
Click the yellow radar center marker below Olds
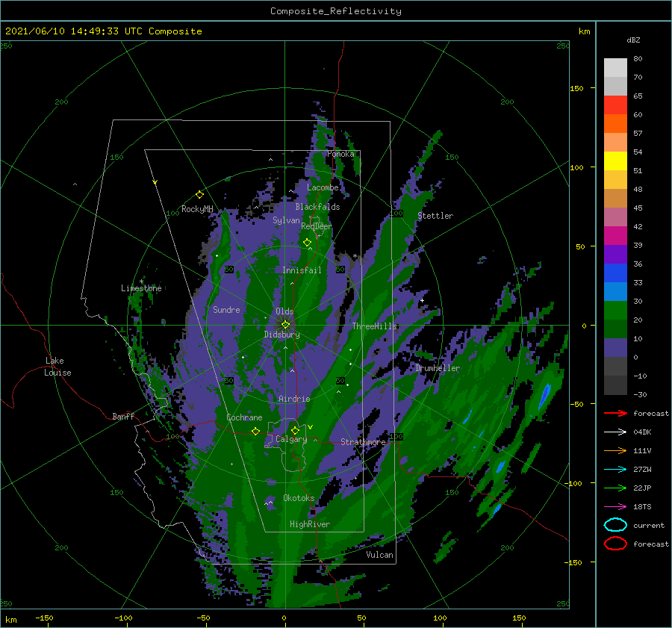click(285, 325)
